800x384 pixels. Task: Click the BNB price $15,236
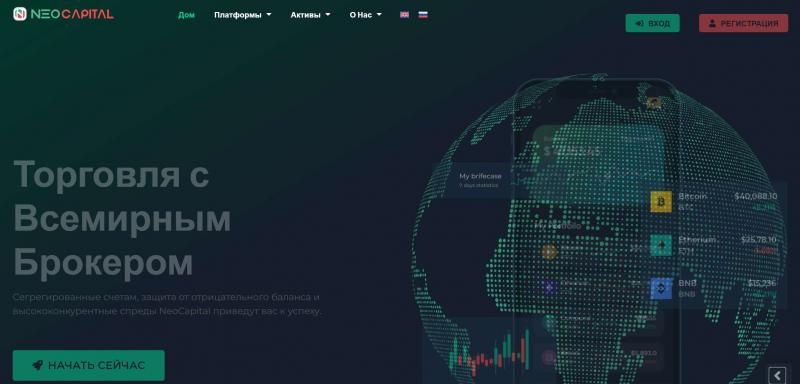tap(762, 284)
